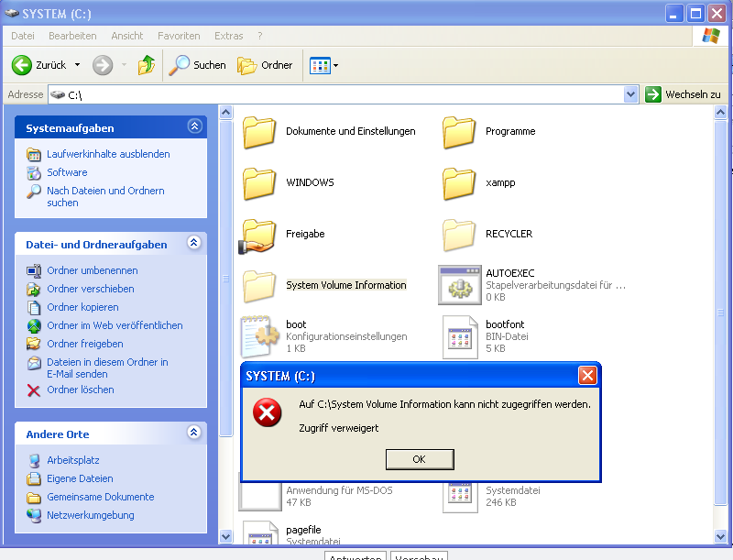Click Ordner freigeben link
Screen dimensions: 733x560
coord(85,344)
